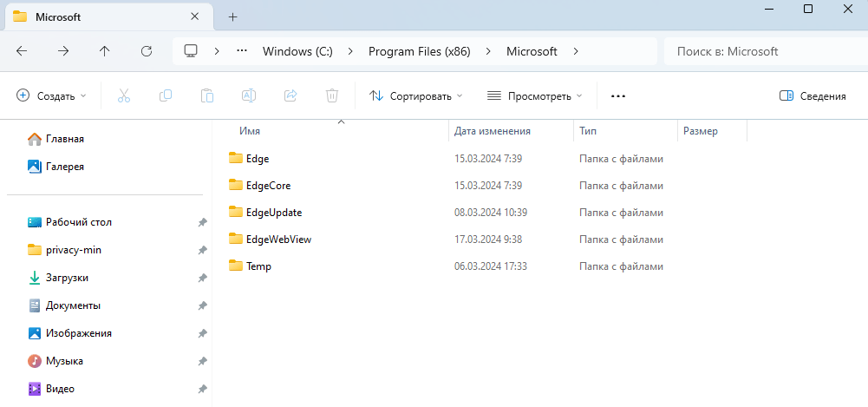Open Изображения in sidebar
Viewport: 868px width, 407px height.
tap(69, 333)
